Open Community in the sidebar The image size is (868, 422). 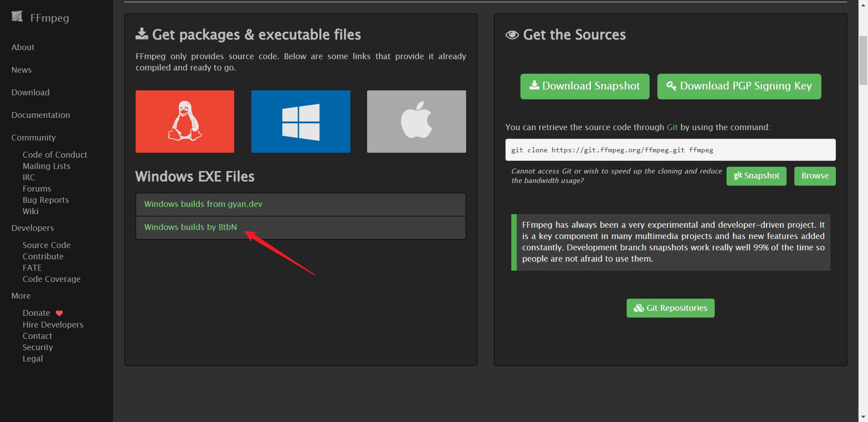pos(33,138)
